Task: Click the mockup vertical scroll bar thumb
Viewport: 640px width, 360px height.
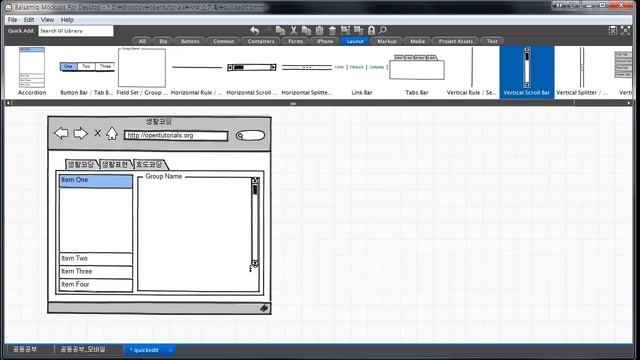Action: pos(255,189)
